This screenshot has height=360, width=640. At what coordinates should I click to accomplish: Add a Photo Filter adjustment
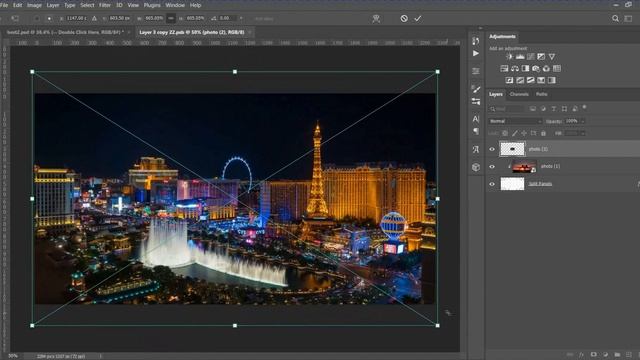536,69
